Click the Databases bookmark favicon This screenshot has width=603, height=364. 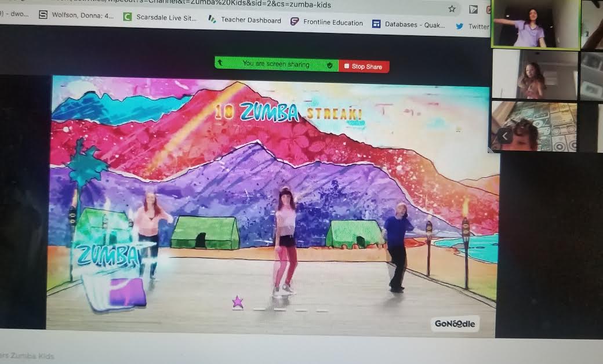pyautogui.click(x=376, y=24)
